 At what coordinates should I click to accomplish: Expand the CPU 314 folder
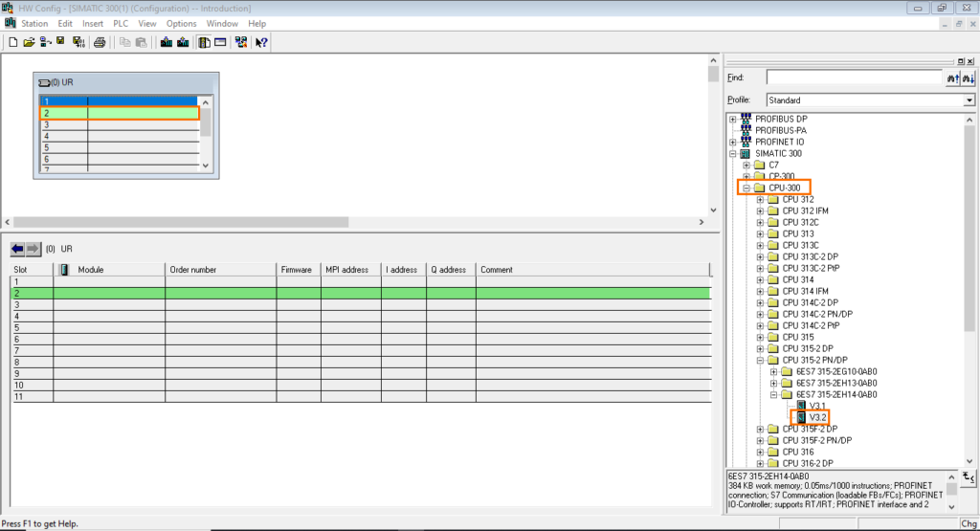click(760, 280)
